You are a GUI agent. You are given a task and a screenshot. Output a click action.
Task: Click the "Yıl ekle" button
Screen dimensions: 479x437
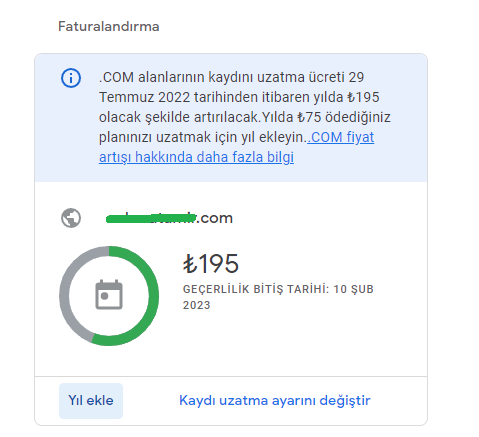[x=91, y=400]
